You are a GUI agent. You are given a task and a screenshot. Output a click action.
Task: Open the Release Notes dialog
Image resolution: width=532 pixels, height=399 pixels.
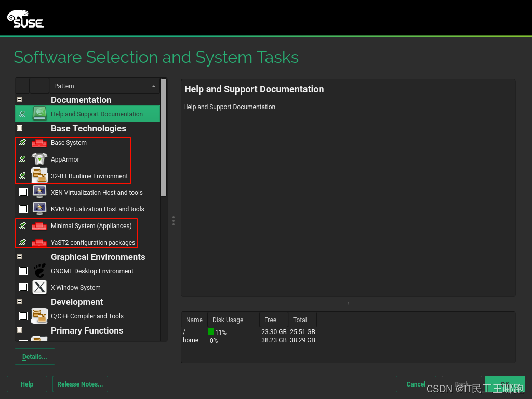[x=80, y=384]
